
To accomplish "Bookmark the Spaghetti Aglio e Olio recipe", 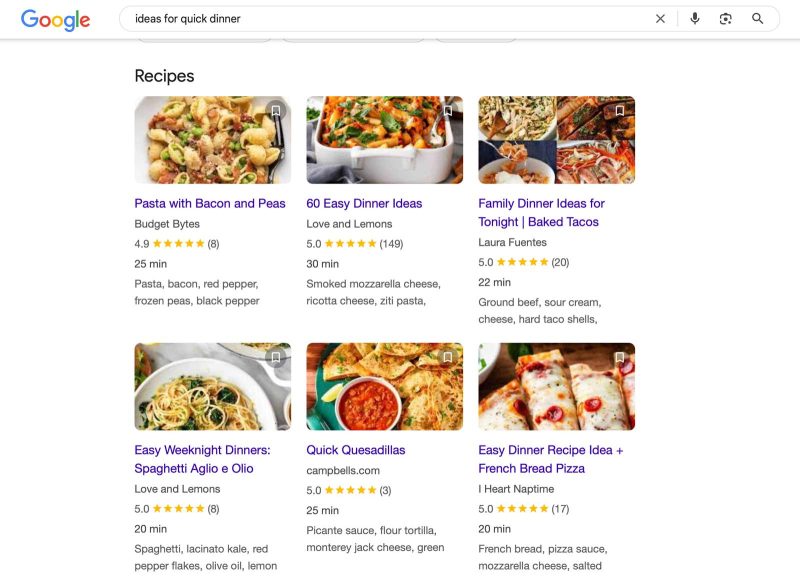I will coord(276,357).
